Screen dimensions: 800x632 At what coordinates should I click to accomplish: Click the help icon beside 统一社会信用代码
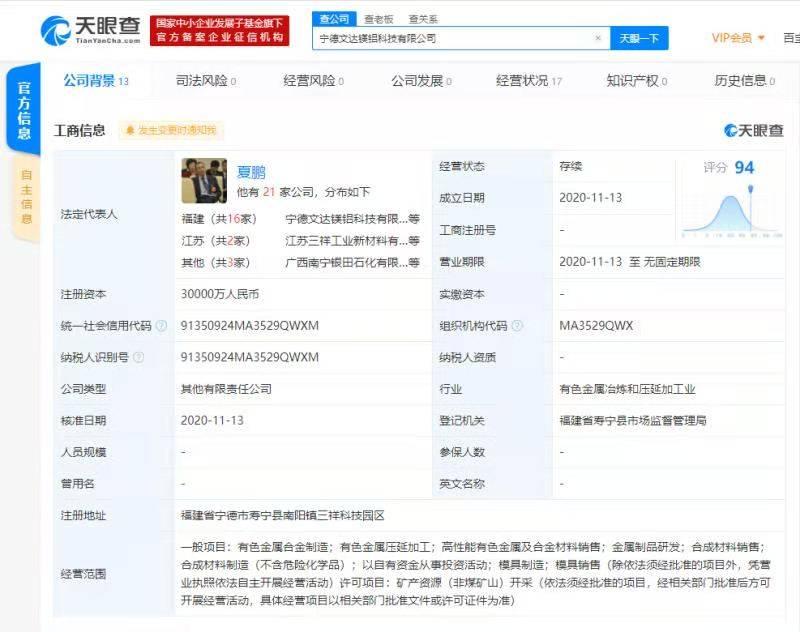161,325
